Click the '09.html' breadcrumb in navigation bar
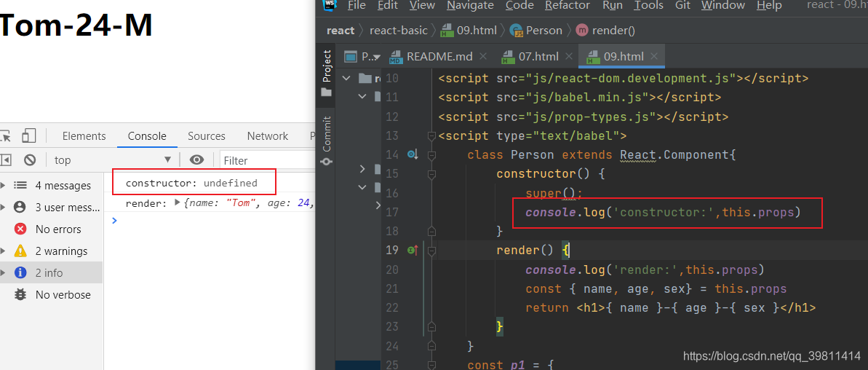 point(469,31)
